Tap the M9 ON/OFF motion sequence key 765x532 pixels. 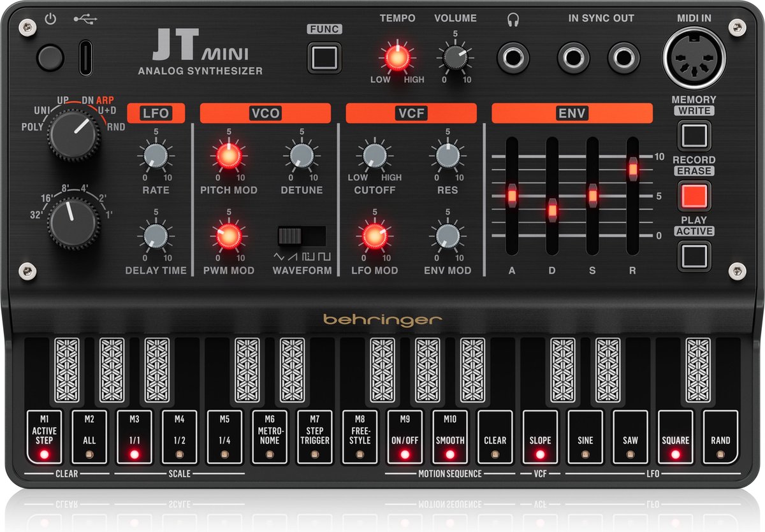[405, 437]
